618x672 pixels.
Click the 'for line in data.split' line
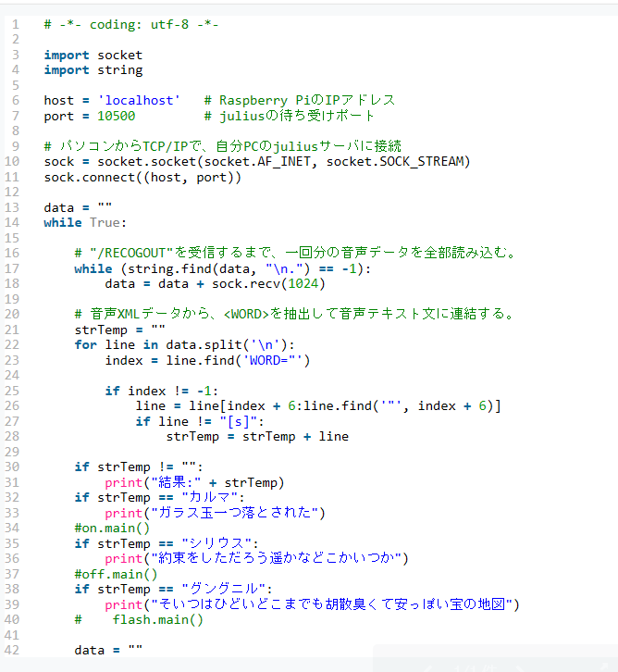pyautogui.click(x=184, y=345)
